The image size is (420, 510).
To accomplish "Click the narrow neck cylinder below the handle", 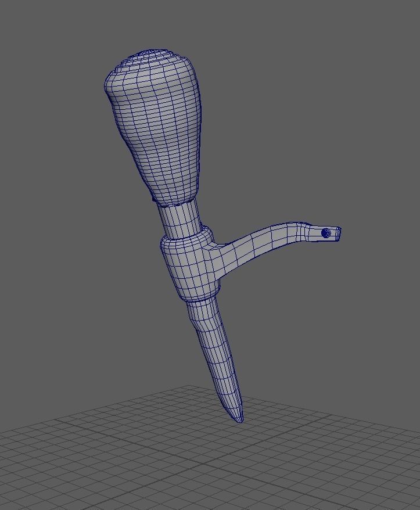I will coord(181,220).
